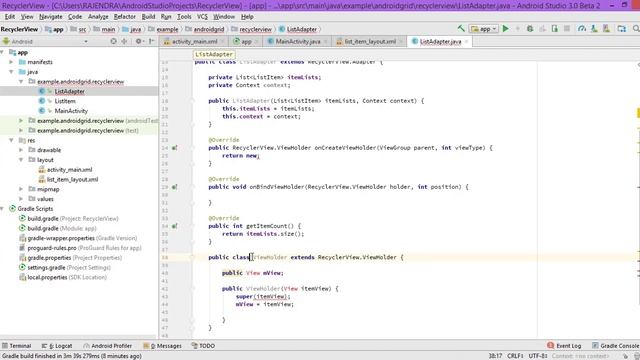Open project panel settings gear icon
Screen dimensions: 640x360
(139, 41)
